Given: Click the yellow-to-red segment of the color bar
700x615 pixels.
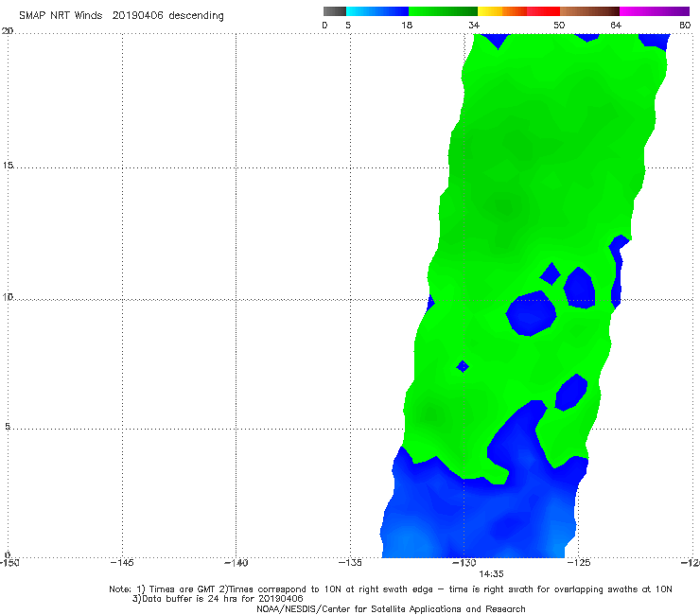Looking at the screenshot, I should [x=518, y=11].
